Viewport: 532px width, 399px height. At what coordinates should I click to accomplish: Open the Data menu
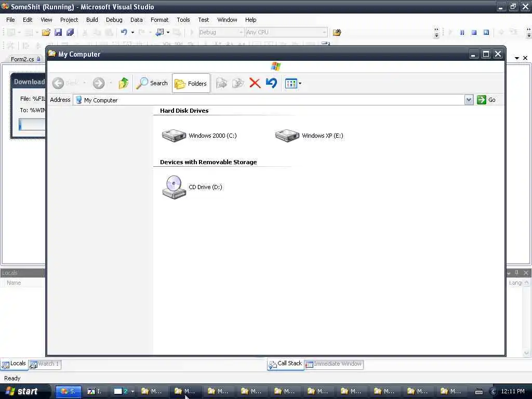pos(137,20)
